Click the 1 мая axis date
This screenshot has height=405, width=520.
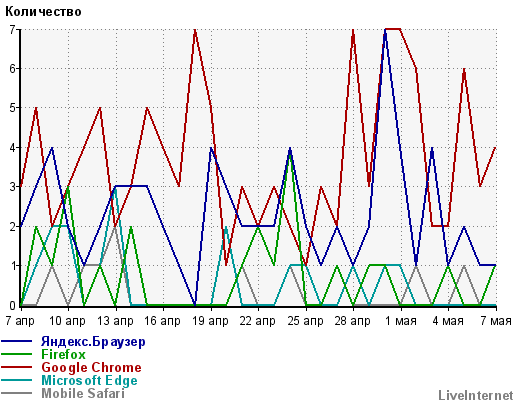coord(401,321)
